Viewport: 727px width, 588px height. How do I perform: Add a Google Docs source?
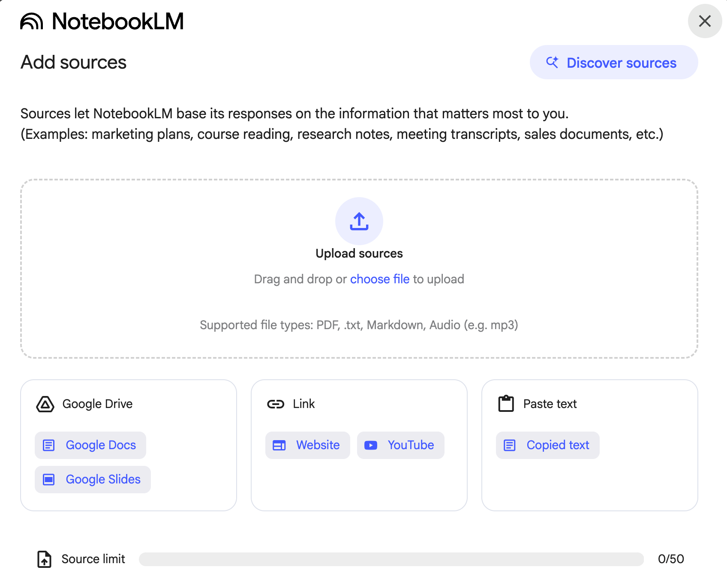coord(90,445)
